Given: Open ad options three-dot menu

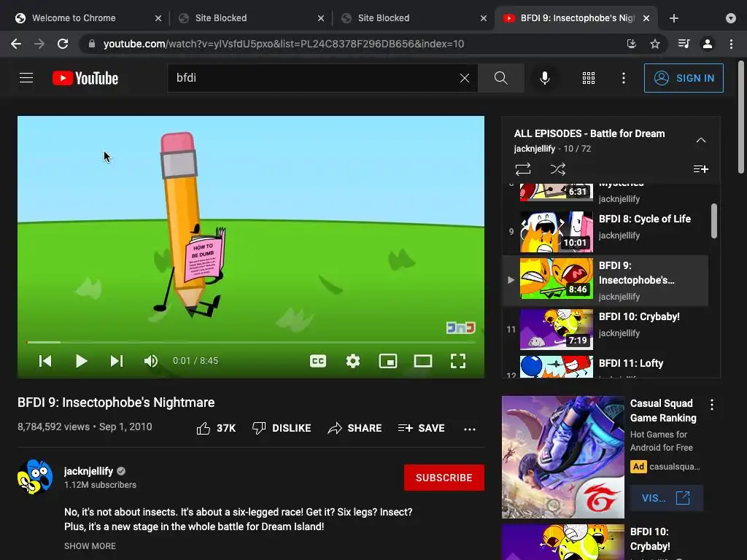Looking at the screenshot, I should 712,405.
